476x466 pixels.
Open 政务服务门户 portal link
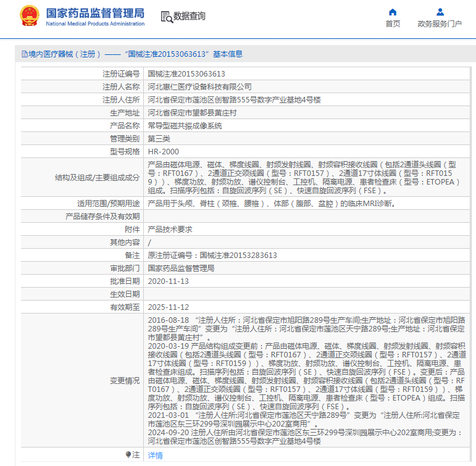[x=440, y=23]
